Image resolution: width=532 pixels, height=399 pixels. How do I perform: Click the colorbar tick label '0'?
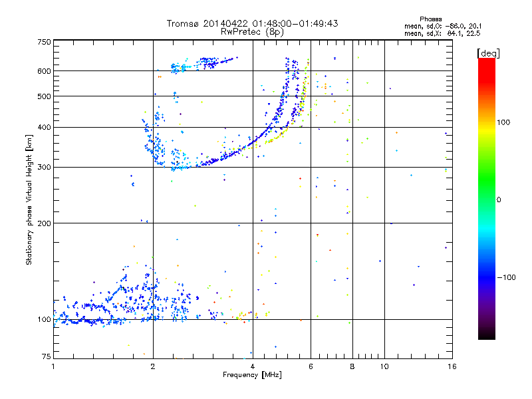pyautogui.click(x=499, y=200)
